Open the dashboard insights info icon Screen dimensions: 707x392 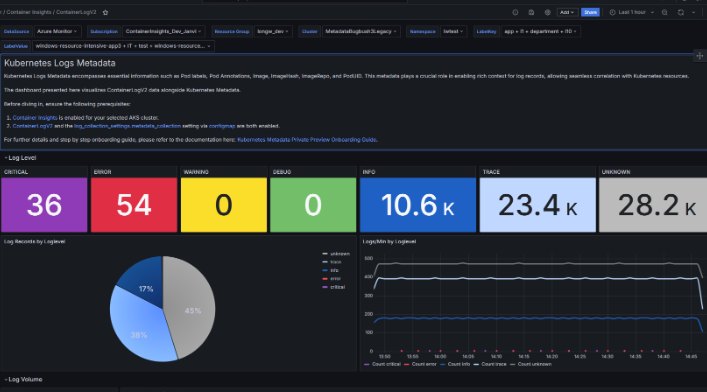point(515,13)
